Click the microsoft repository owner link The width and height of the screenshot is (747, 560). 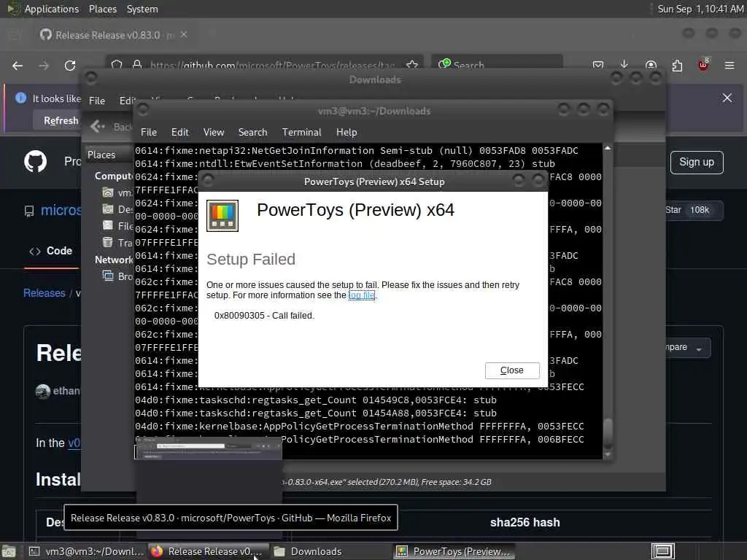tap(61, 210)
